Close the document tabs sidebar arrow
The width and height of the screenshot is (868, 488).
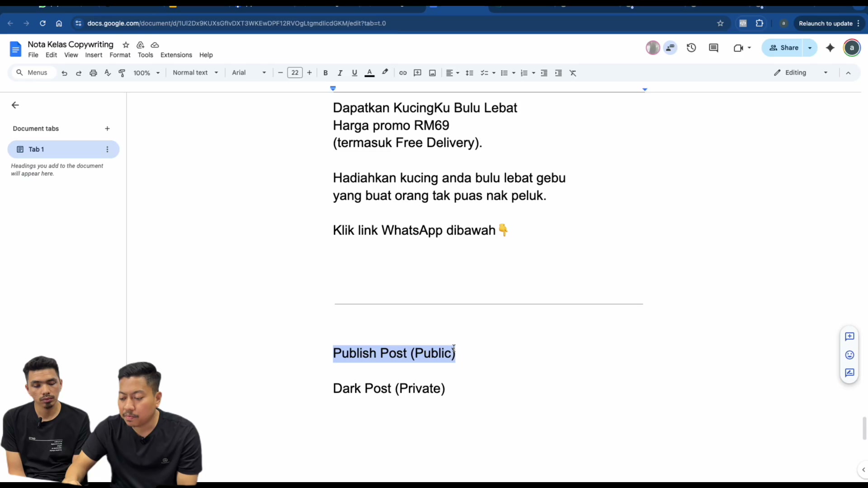15,105
